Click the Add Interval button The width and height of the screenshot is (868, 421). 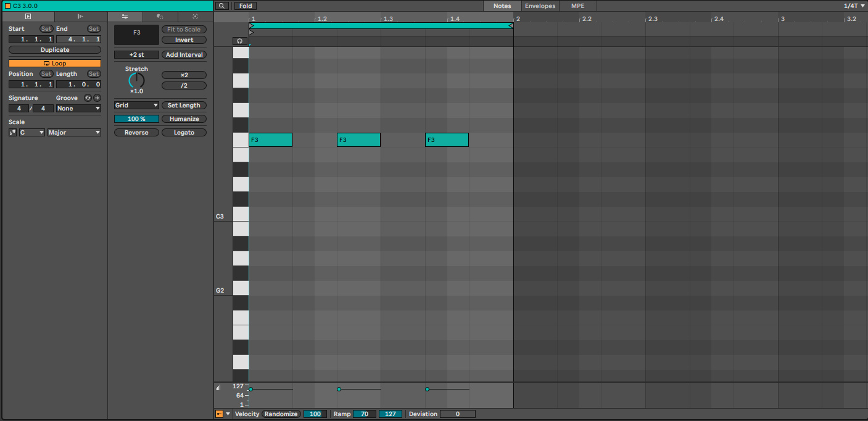coord(184,55)
